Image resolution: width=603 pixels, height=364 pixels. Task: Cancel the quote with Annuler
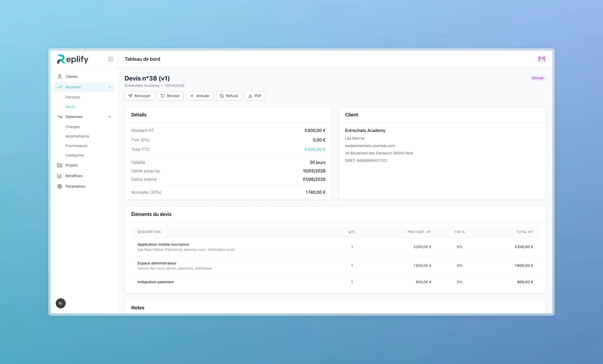click(x=199, y=96)
